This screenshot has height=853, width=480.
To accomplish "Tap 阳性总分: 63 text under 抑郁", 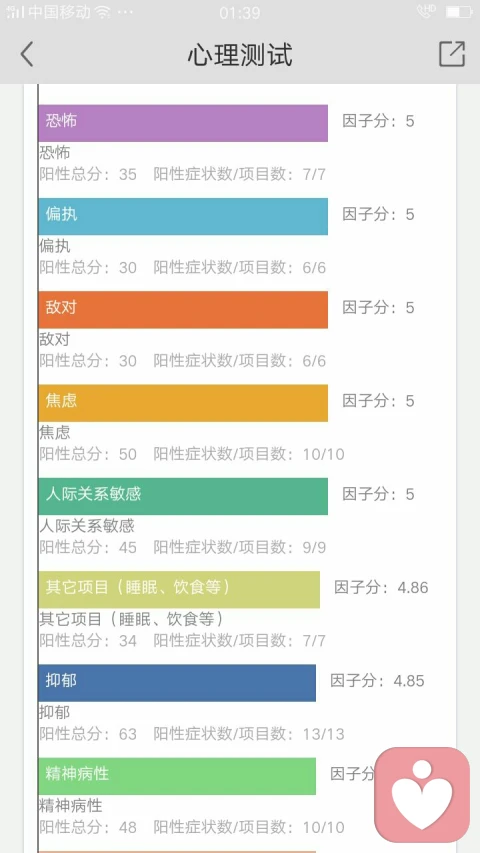I will tap(88, 734).
